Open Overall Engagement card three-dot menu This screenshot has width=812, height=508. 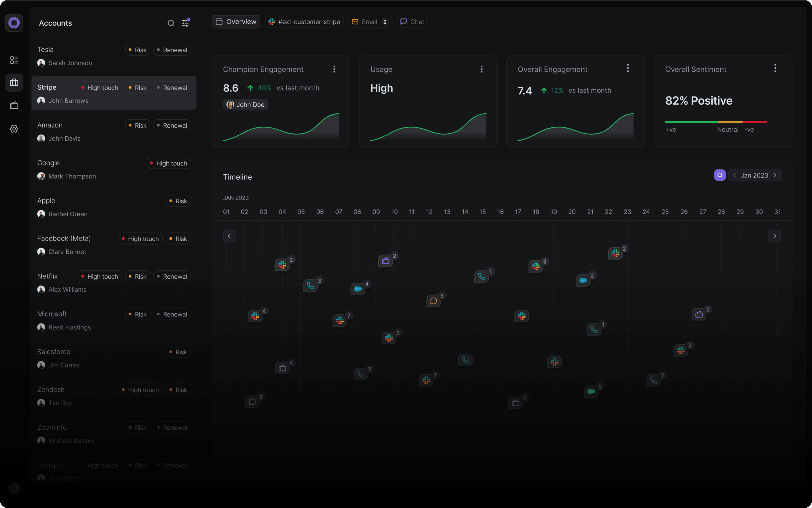pyautogui.click(x=628, y=68)
